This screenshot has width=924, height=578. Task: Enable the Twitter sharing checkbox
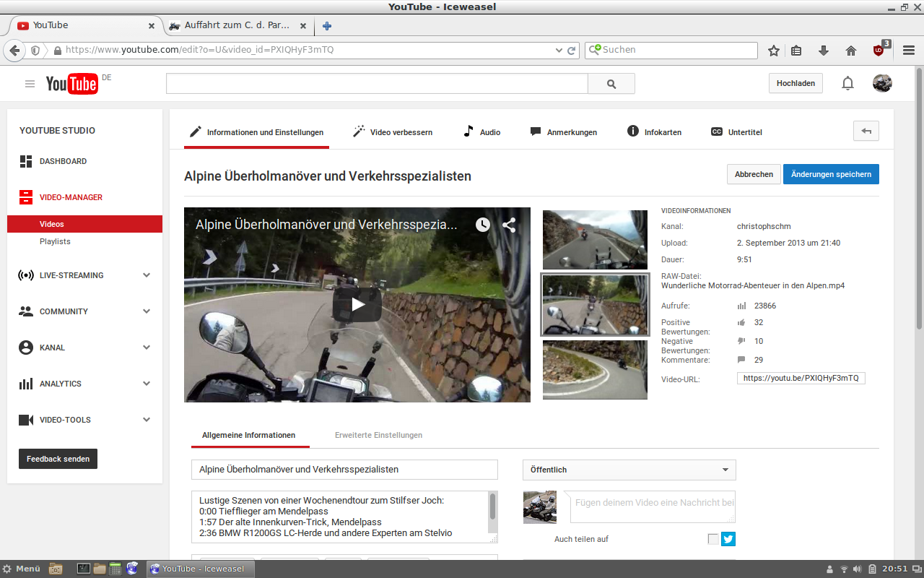click(x=713, y=539)
